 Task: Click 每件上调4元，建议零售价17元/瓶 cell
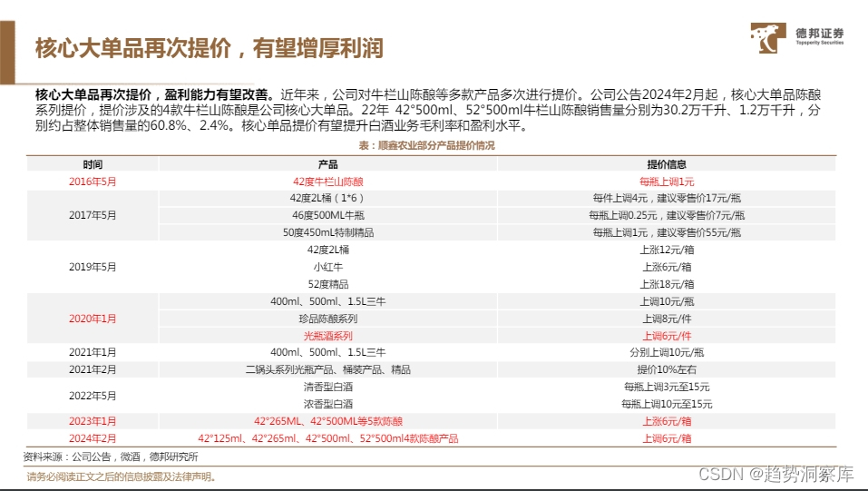click(667, 199)
